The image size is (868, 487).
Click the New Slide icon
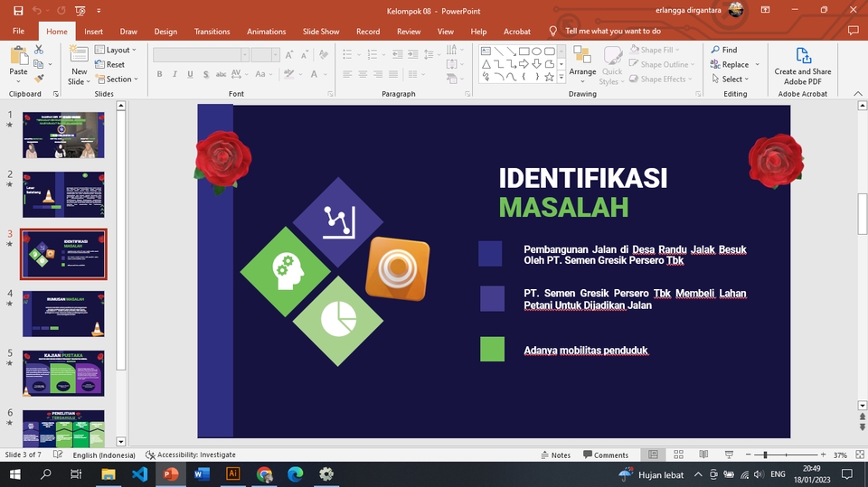point(79,55)
